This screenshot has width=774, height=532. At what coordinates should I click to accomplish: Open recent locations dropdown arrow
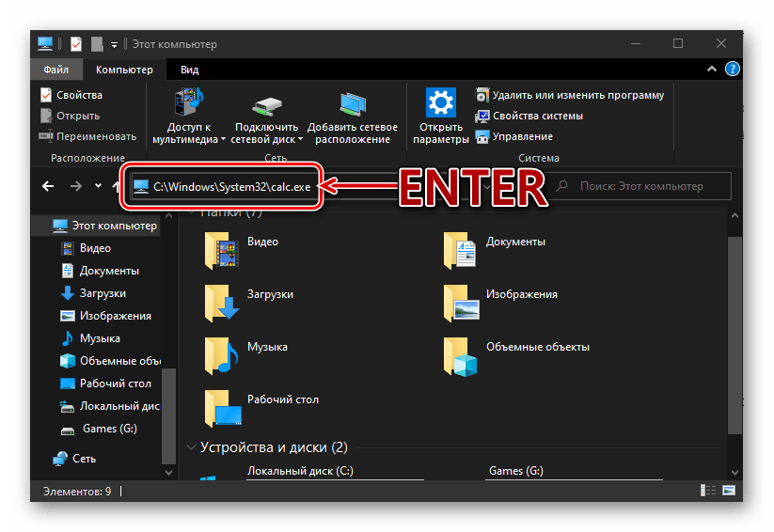click(99, 186)
